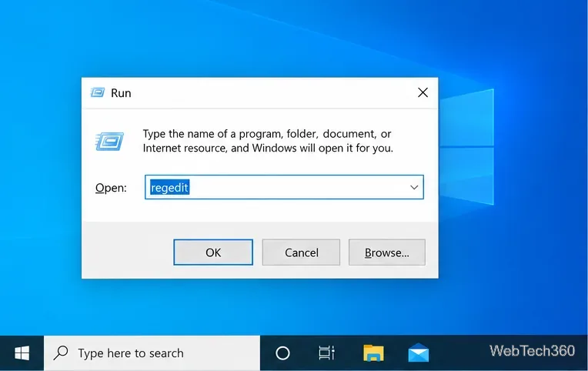588x371 pixels.
Task: Click the Open input field containing regedit
Action: 284,187
